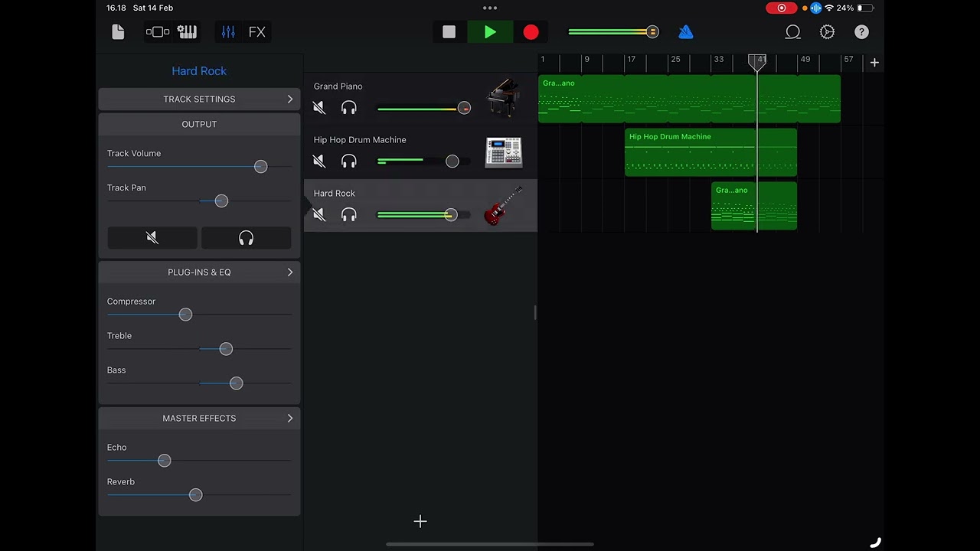Select the drum machine instrument icon

click(504, 152)
